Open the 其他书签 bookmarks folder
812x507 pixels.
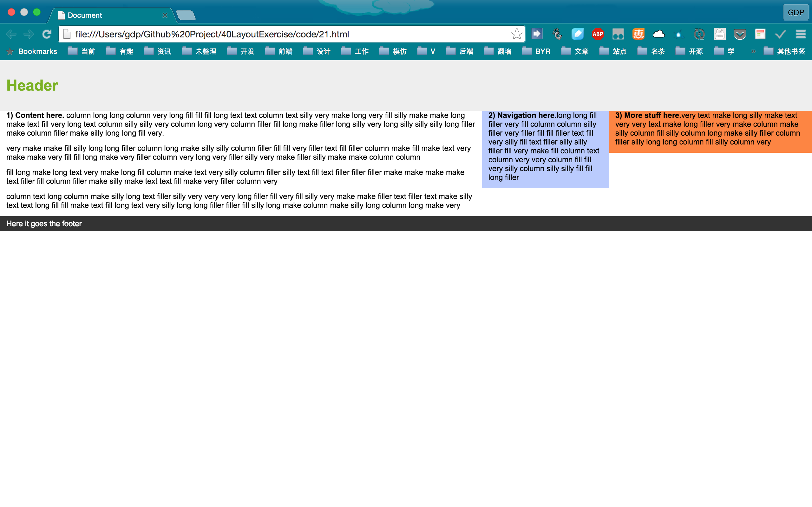tap(784, 51)
